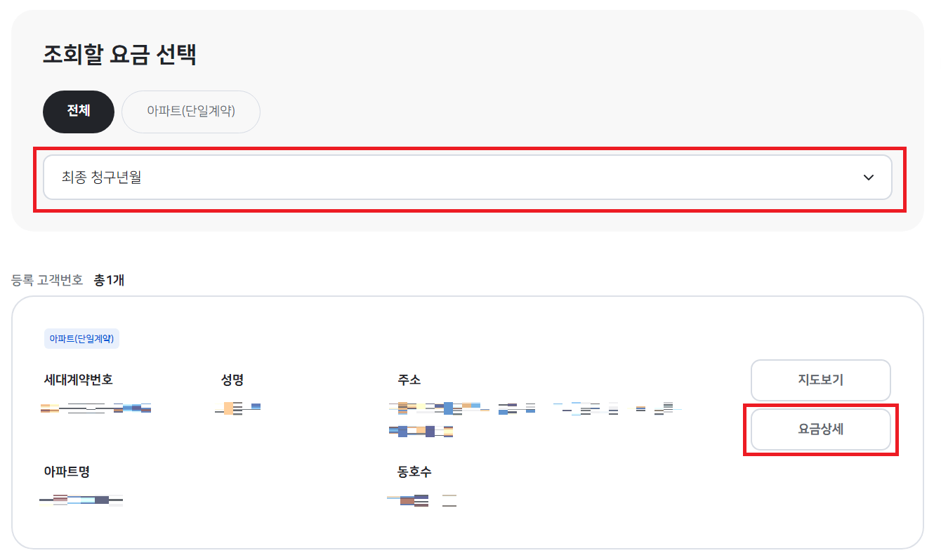Open the 최종 청구년월 dropdown

pyautogui.click(x=467, y=177)
